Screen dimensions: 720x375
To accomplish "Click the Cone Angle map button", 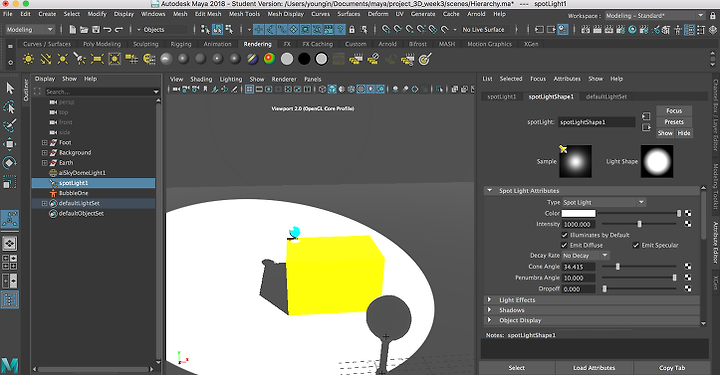I will coord(688,266).
